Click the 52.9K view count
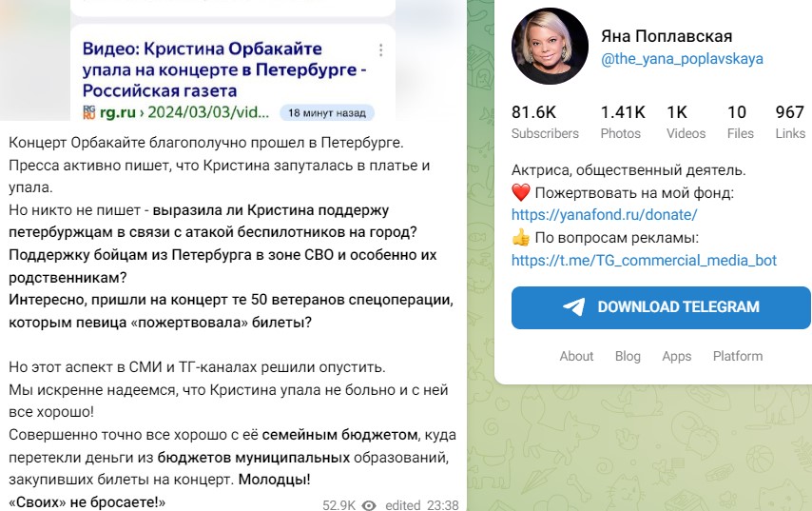Screen dimensions: 812x511 tap(338, 504)
